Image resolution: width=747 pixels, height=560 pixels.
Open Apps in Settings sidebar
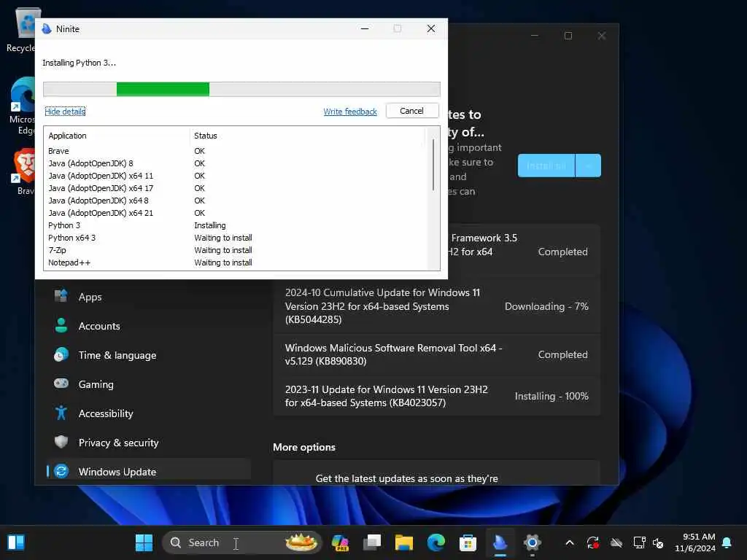point(149,297)
